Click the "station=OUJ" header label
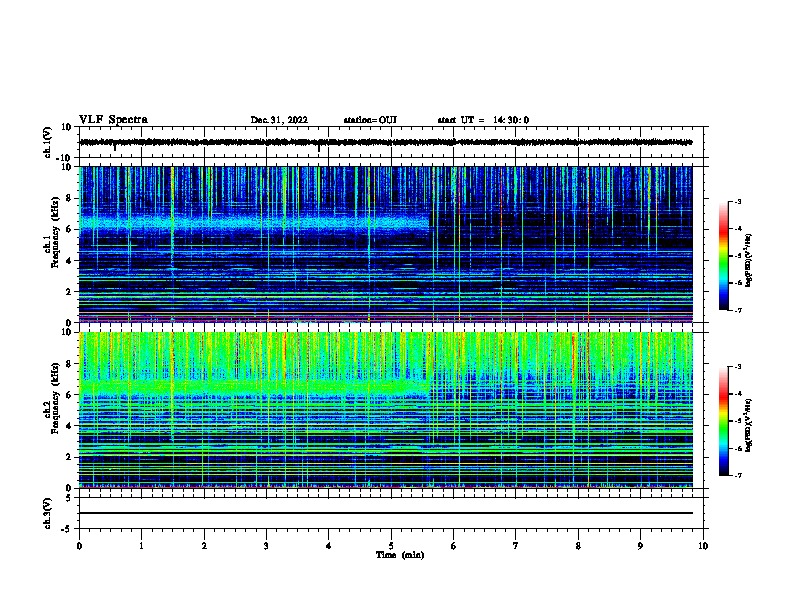This screenshot has height=612, width=792. click(x=370, y=120)
